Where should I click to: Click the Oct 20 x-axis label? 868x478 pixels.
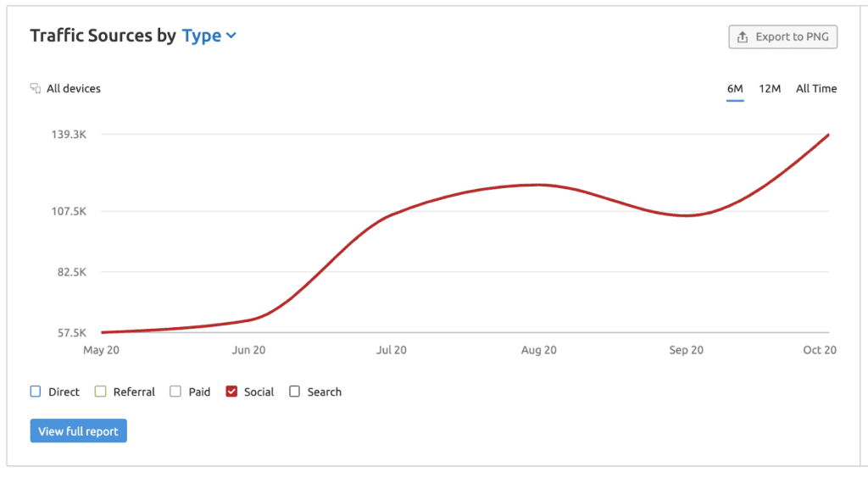coord(820,350)
